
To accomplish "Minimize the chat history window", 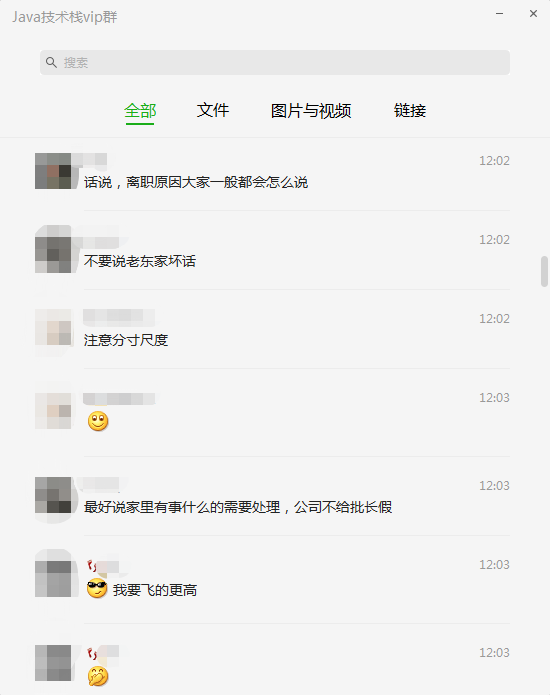I will point(499,14).
